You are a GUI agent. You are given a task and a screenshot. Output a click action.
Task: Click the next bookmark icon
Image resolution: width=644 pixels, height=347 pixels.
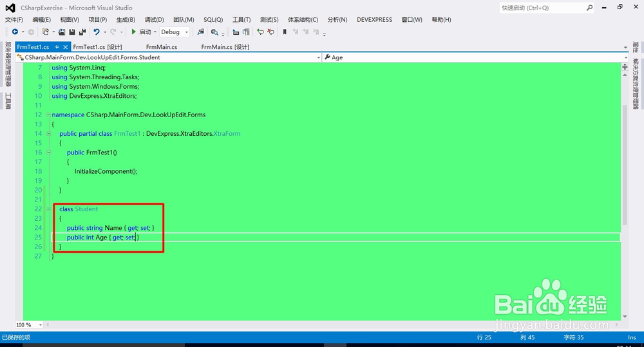pos(305,32)
